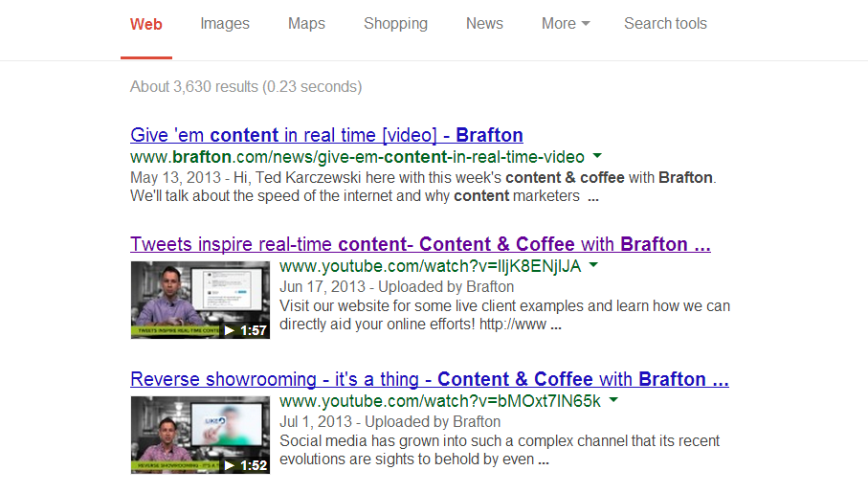Select the Web search tab
The image size is (868, 493).
click(146, 24)
